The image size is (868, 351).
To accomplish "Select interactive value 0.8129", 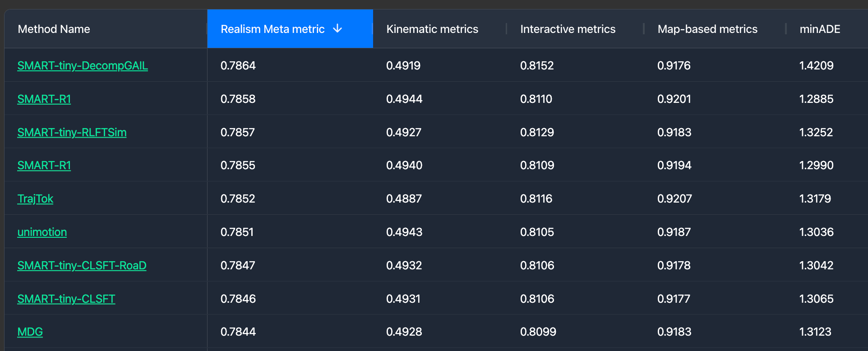I will 537,133.
